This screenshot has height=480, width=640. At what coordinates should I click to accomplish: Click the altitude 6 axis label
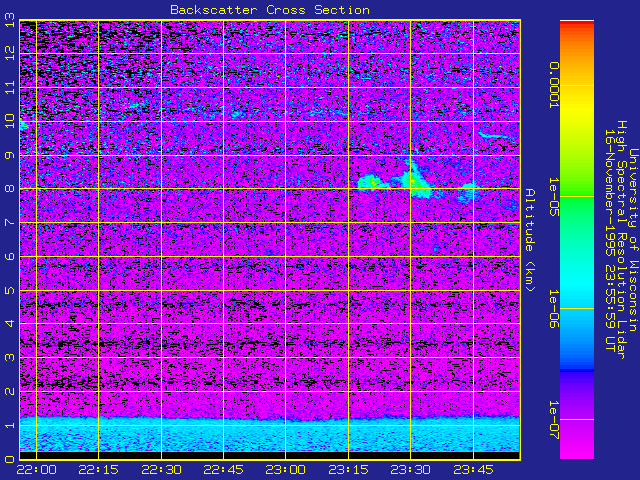[x=10, y=256]
